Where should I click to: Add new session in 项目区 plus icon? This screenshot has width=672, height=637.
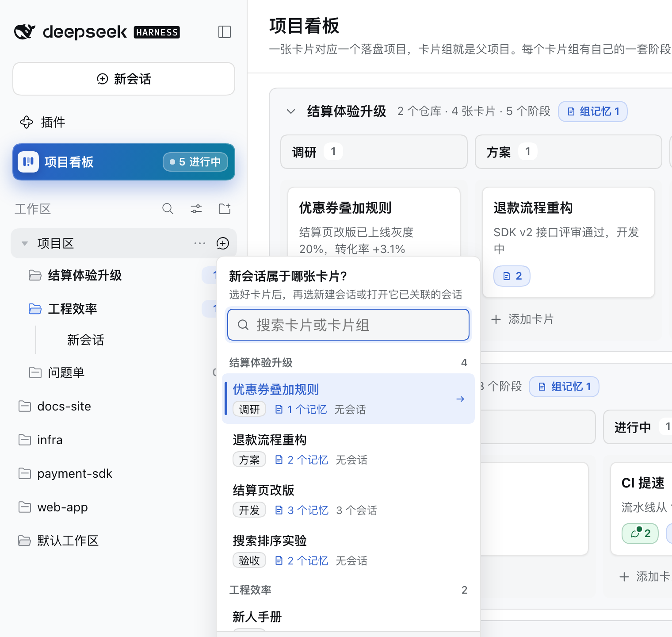pos(223,243)
